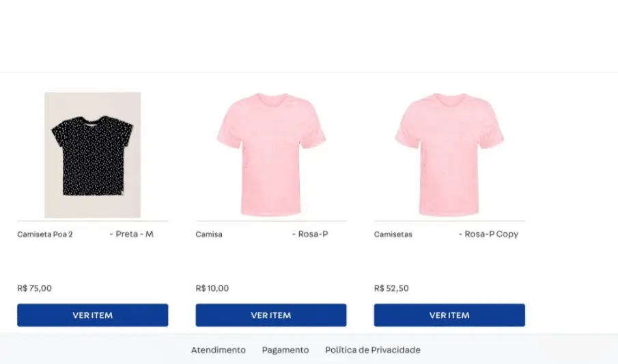Click the Camisa pink shirt product image
This screenshot has height=364, width=618.
coord(271,155)
